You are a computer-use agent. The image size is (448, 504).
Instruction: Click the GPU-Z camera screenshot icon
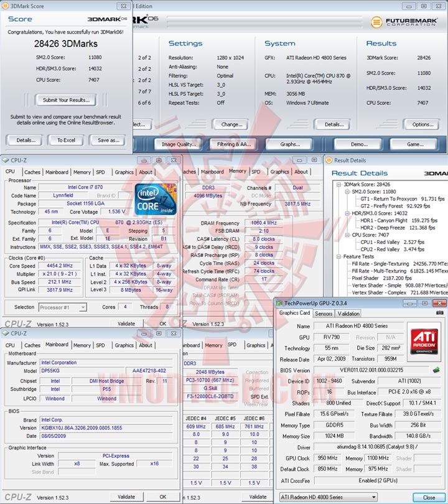[x=440, y=313]
